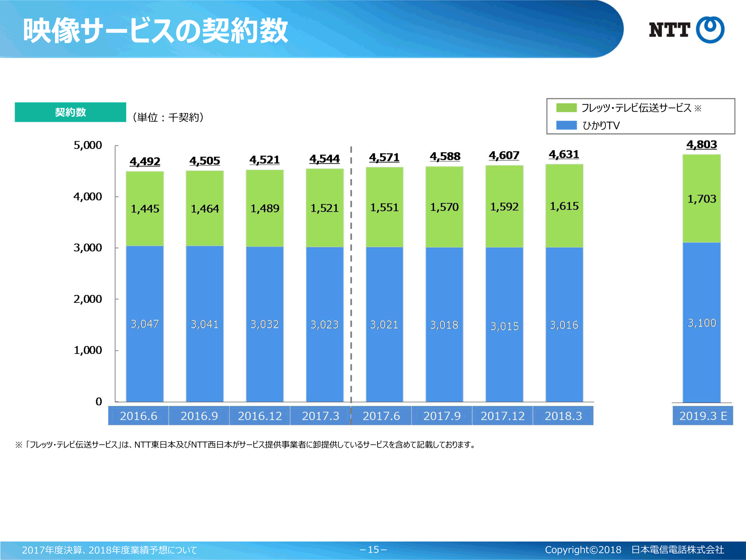
Task: Click the y-axis label 1,000
Action: (x=88, y=350)
